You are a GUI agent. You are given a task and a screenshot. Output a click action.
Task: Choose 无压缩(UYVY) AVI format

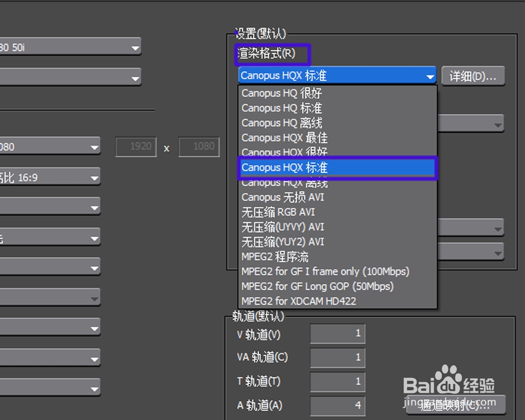tap(337, 227)
